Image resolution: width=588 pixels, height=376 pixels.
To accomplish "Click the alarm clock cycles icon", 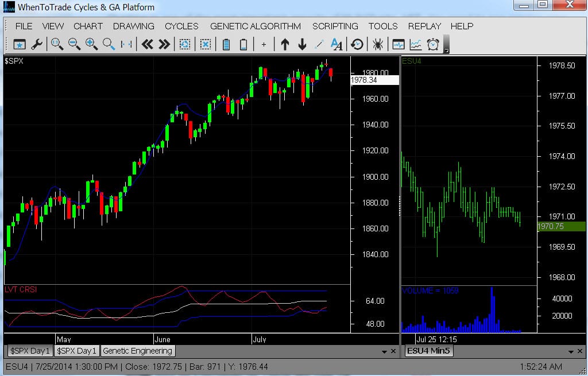I will tap(432, 44).
